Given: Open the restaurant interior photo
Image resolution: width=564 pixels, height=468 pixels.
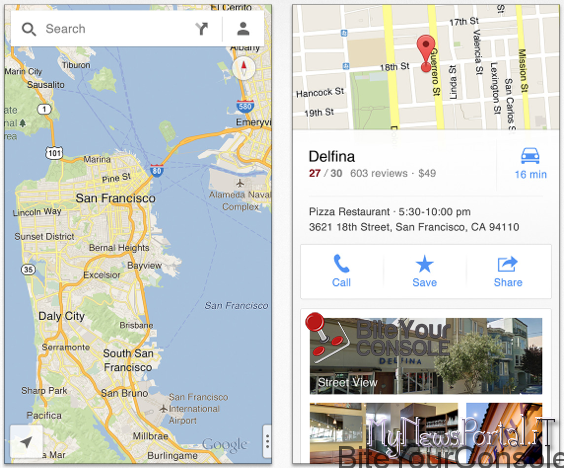Looking at the screenshot, I should coord(383,433).
